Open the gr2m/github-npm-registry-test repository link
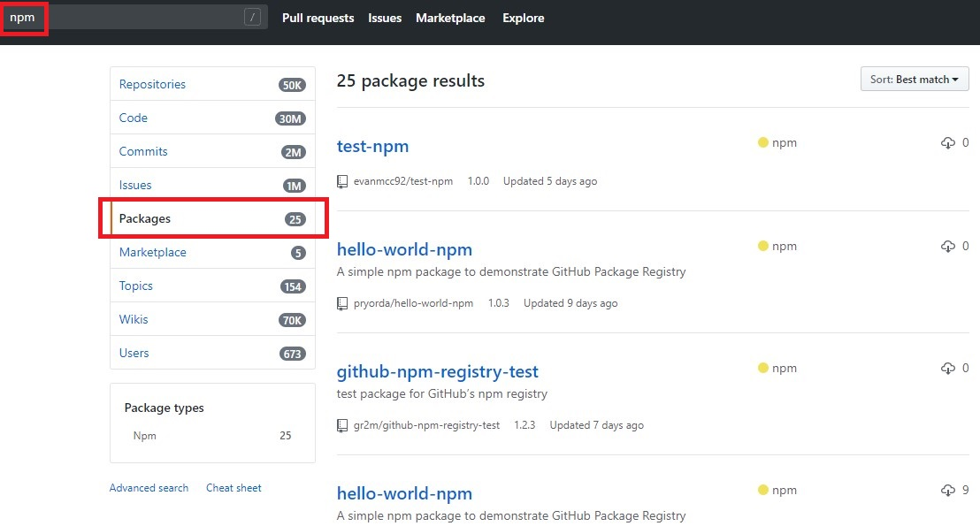 point(426,425)
